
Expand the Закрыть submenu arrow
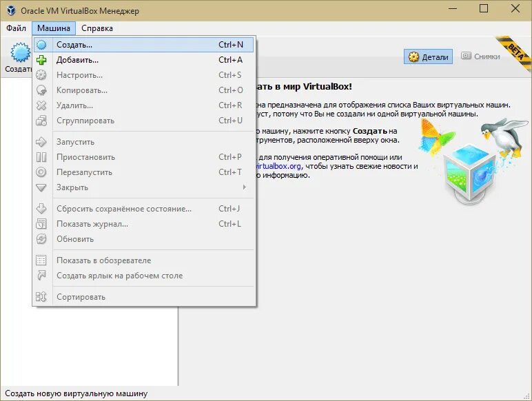point(244,187)
